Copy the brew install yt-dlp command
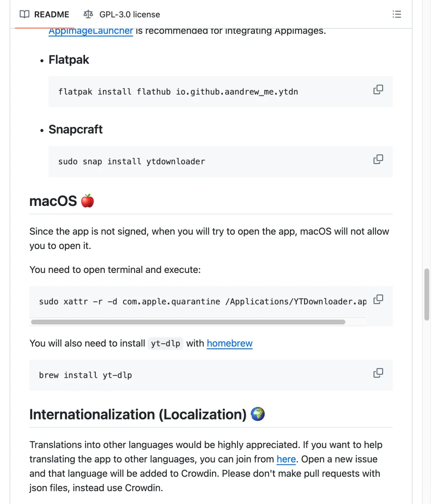This screenshot has height=504, width=431. click(x=378, y=373)
